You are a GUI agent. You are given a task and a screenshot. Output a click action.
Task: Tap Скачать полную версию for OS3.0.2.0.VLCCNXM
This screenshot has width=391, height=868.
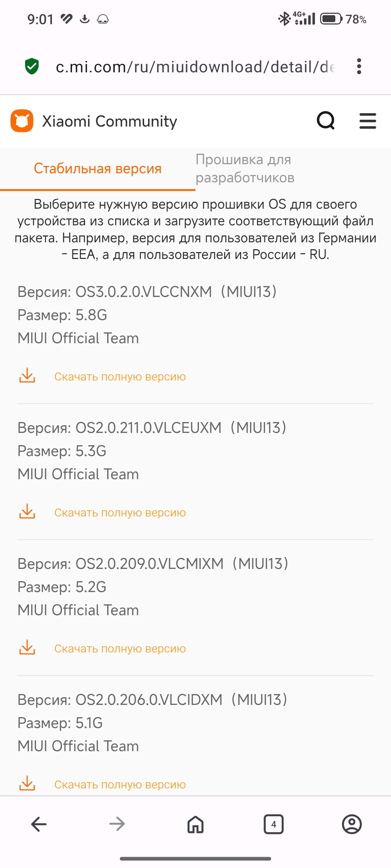pos(120,376)
